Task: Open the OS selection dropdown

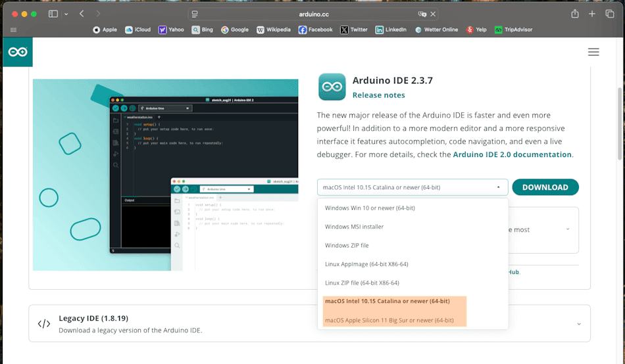Action: tap(413, 187)
